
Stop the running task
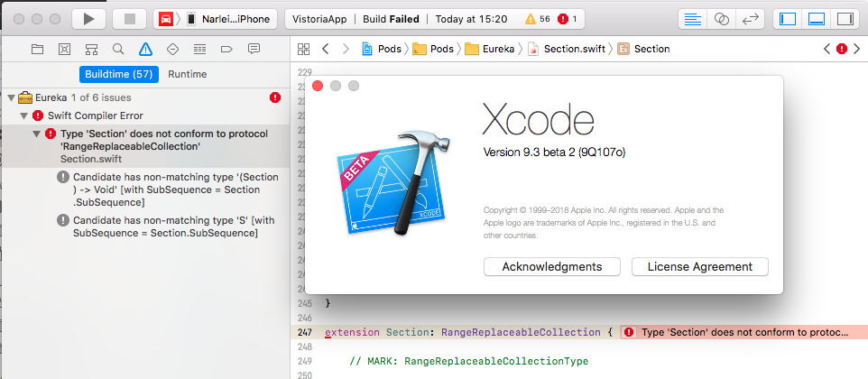(x=130, y=19)
